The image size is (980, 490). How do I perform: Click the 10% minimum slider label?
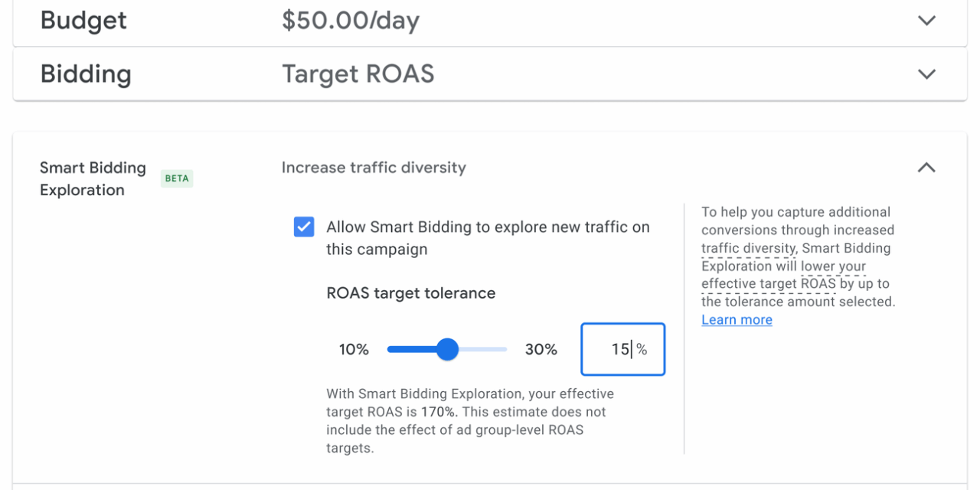[x=353, y=349]
